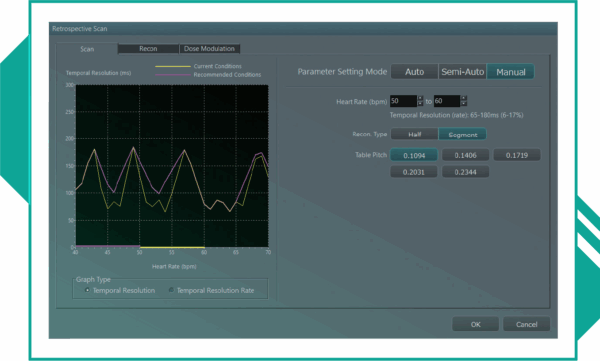Click the lower heart rate field

pyautogui.click(x=403, y=101)
